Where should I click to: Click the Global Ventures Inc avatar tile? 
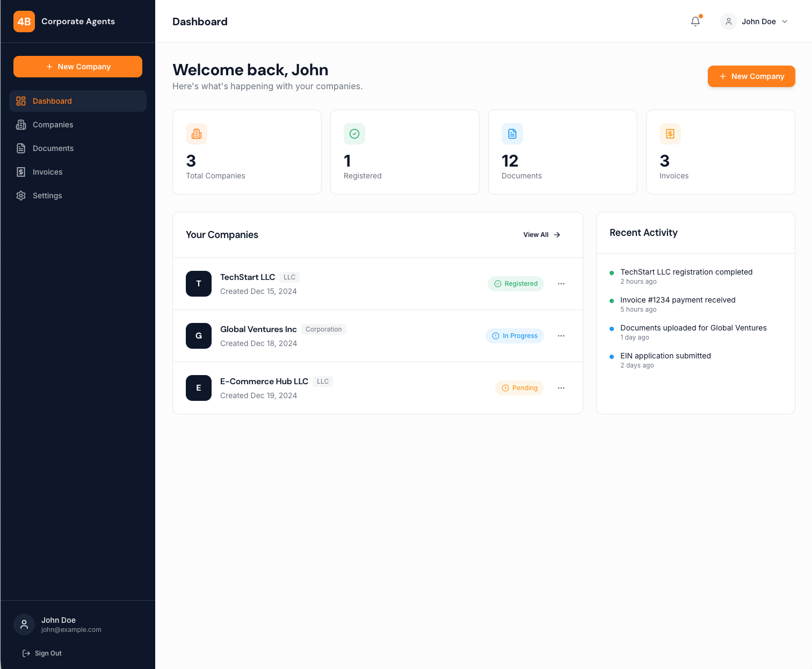pyautogui.click(x=199, y=336)
